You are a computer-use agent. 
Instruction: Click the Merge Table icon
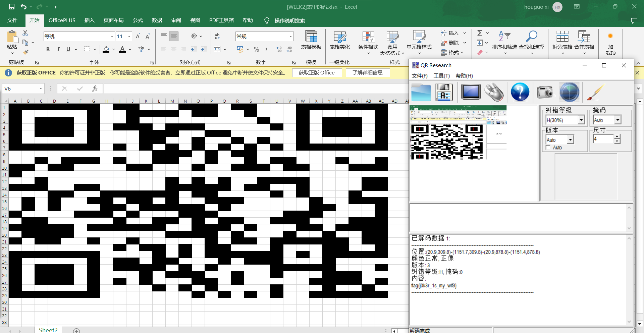(584, 36)
